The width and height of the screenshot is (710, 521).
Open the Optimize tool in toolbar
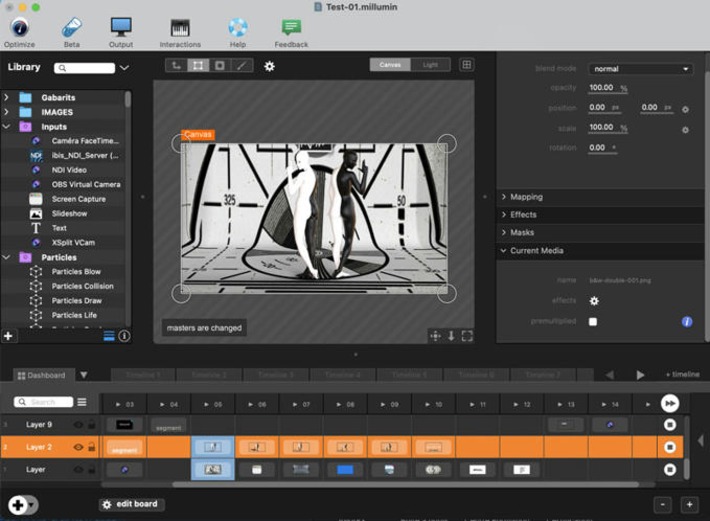tap(19, 32)
